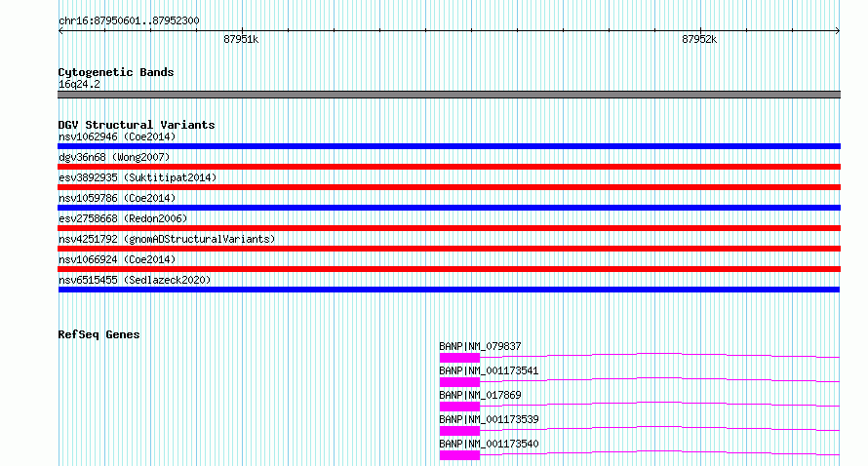Select the red bar for nsv1066924
The image size is (868, 466).
click(x=449, y=269)
